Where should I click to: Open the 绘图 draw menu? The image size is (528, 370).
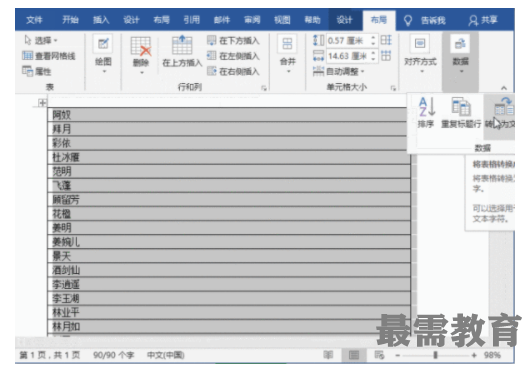click(x=103, y=55)
